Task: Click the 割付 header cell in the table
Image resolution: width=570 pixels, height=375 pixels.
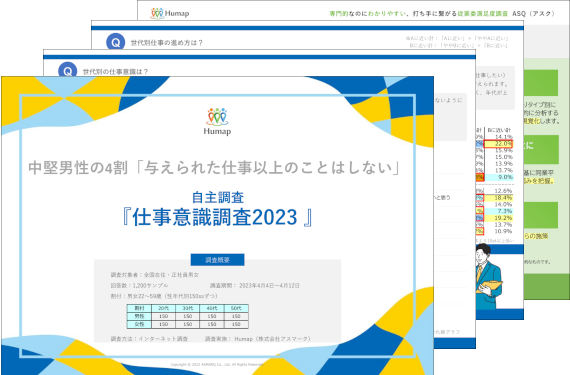Action: point(139,308)
